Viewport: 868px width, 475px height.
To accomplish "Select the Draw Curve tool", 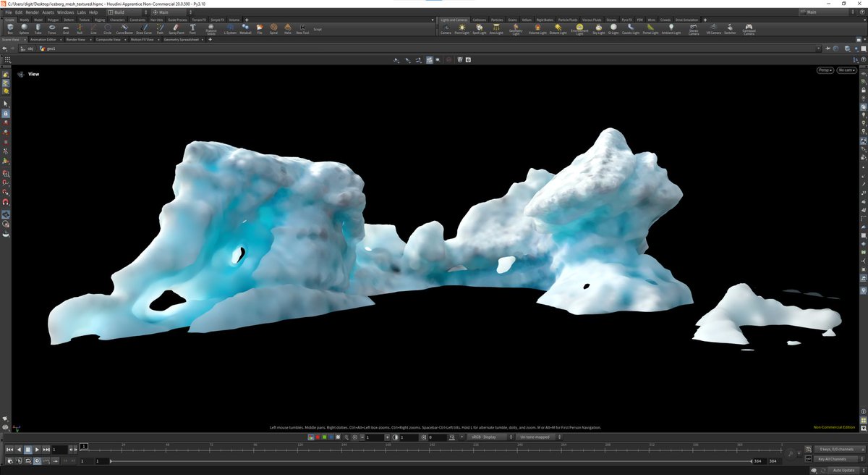I will point(143,29).
